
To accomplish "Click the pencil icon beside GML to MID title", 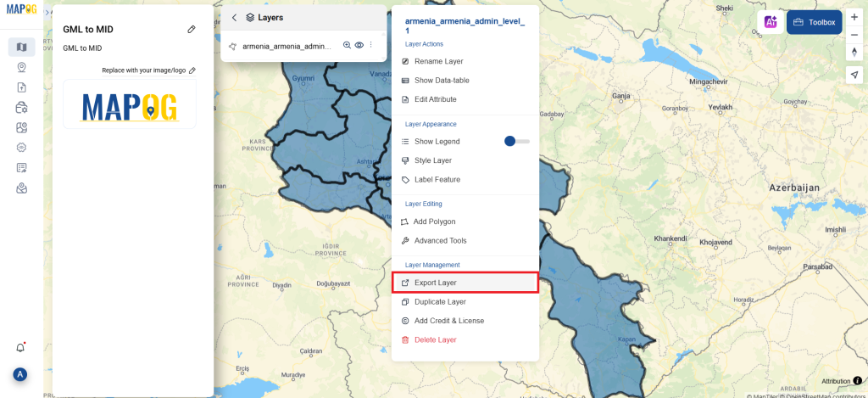I will pyautogui.click(x=192, y=29).
